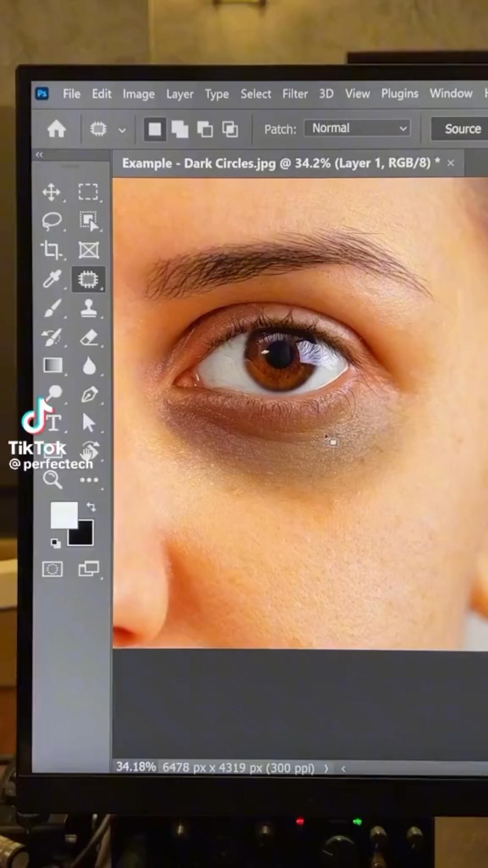Choose Intersect with Selection mode
Screen dimensions: 488x868
[230, 130]
